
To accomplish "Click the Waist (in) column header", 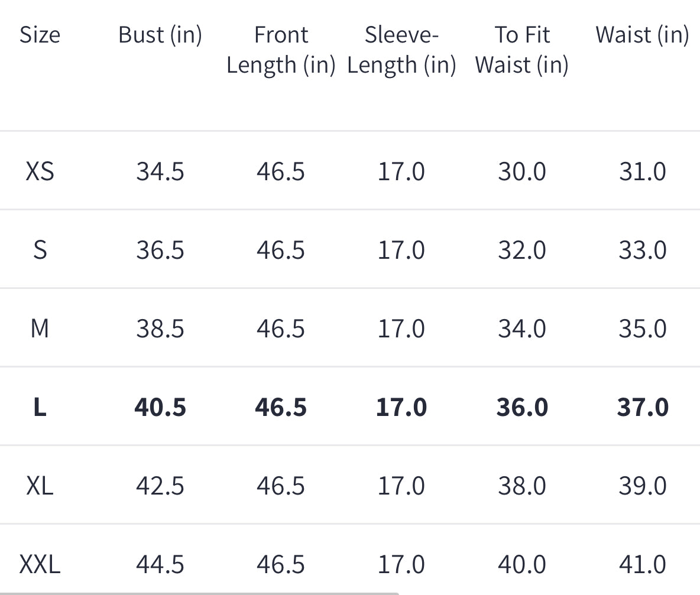I will click(x=643, y=35).
